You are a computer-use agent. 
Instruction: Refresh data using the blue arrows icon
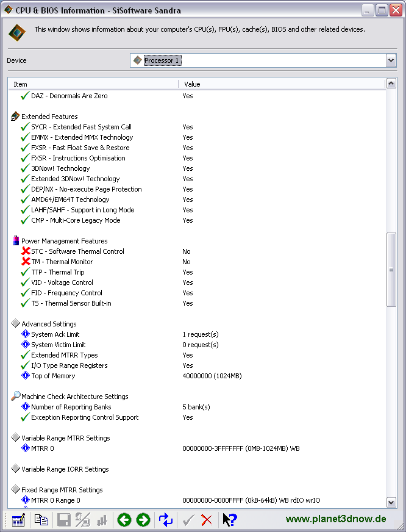tap(166, 520)
